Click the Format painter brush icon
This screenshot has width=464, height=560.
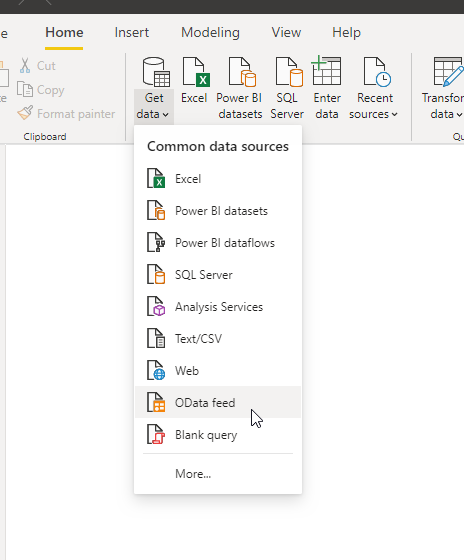[25, 113]
